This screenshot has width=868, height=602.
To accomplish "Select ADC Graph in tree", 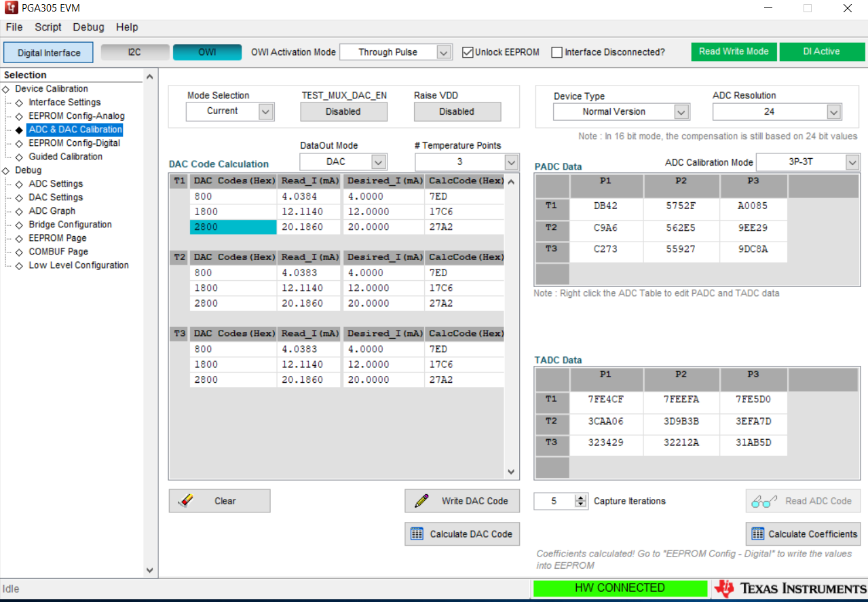I will coord(52,211).
